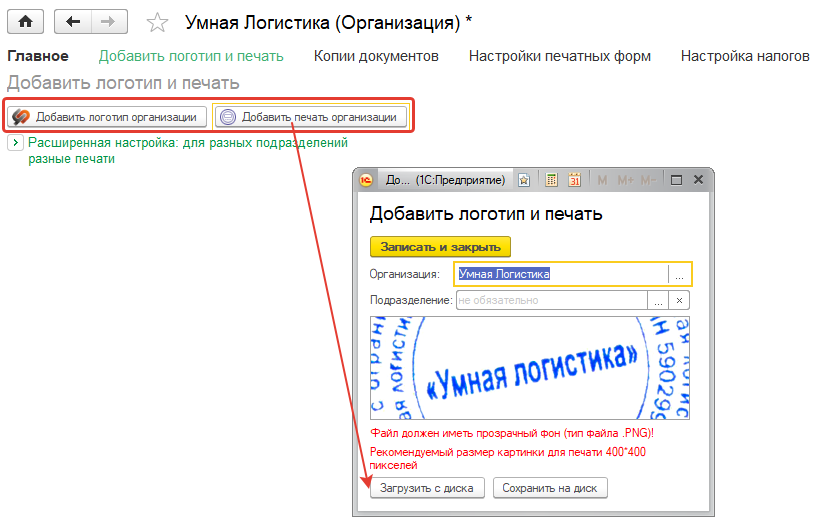Open Настройка налогов tab

(x=745, y=56)
